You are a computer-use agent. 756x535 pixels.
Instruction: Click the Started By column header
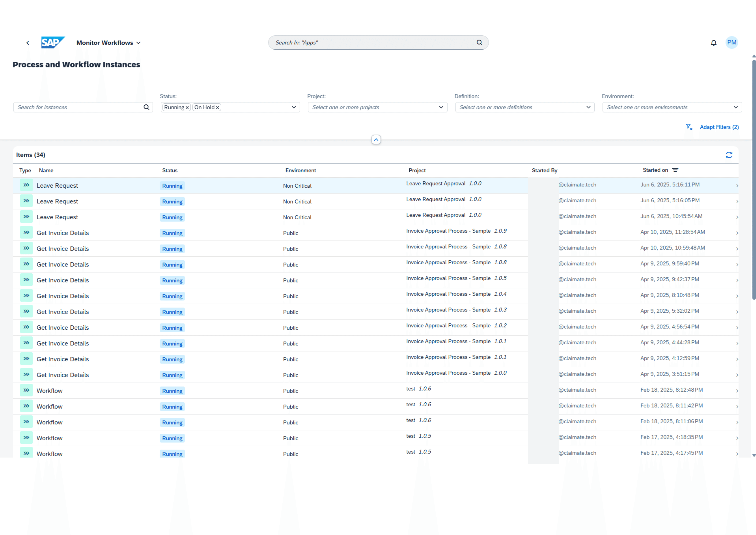pyautogui.click(x=545, y=170)
